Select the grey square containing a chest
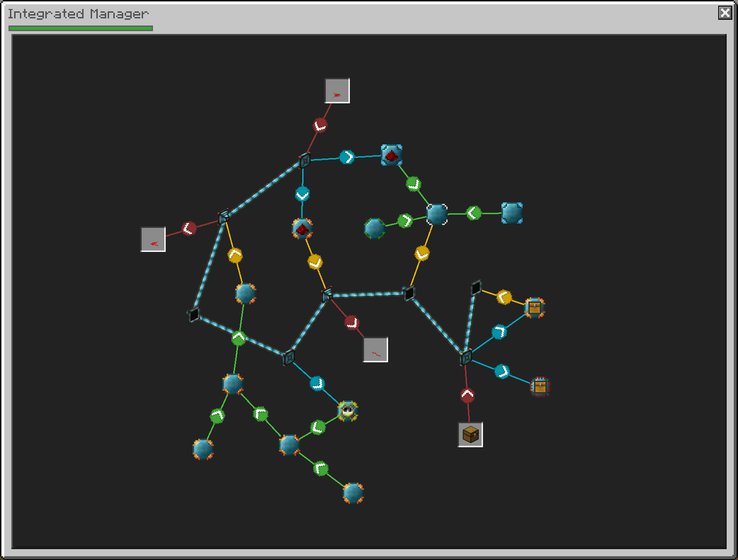Image resolution: width=738 pixels, height=560 pixels. [x=470, y=435]
